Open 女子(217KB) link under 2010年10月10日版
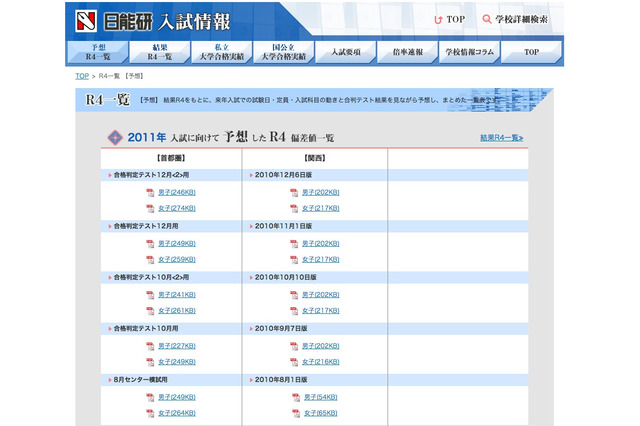Image resolution: width=640 pixels, height=426 pixels. [x=321, y=311]
